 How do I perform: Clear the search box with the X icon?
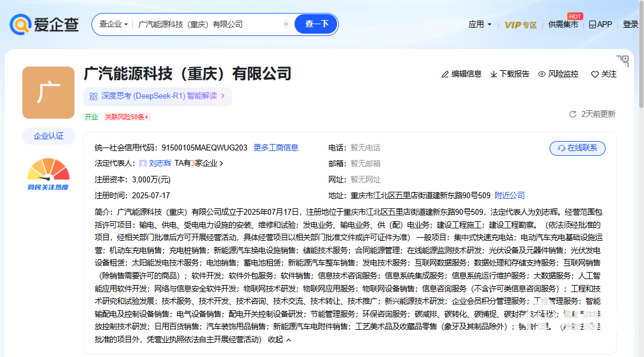286,24
